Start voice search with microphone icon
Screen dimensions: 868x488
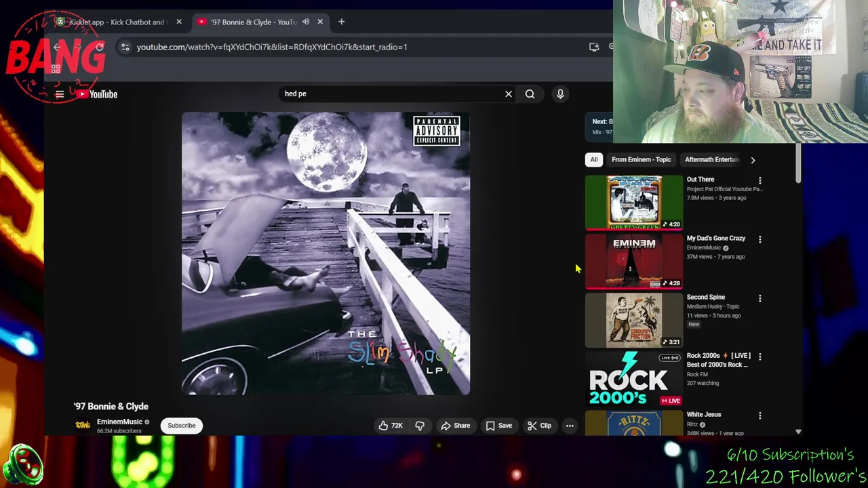pos(560,94)
